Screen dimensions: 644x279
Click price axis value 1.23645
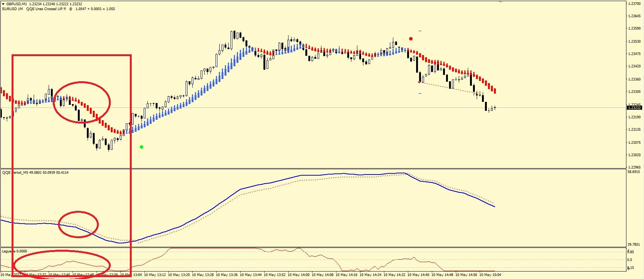coord(634,16)
